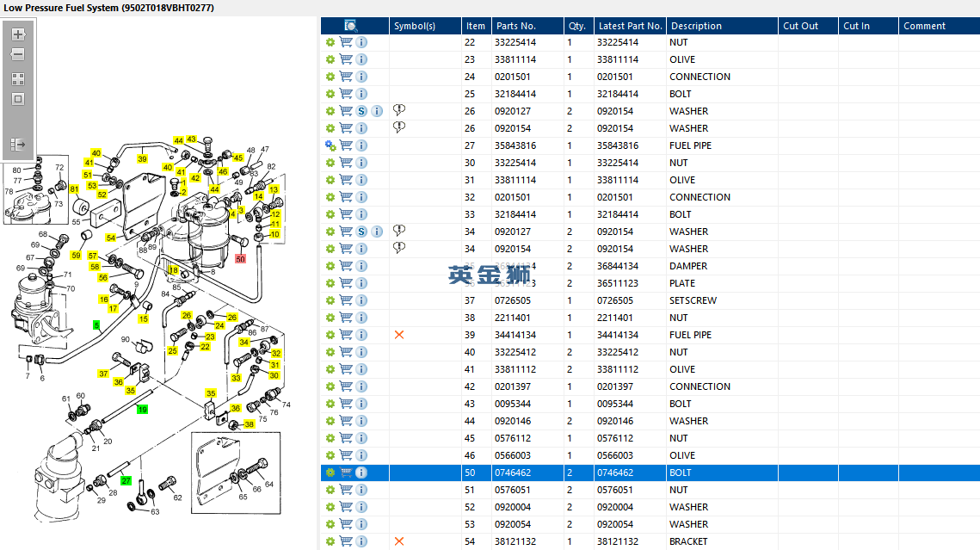Screen dimensions: 980x550
Task: Zoom in on the parts diagram
Action: [x=18, y=34]
